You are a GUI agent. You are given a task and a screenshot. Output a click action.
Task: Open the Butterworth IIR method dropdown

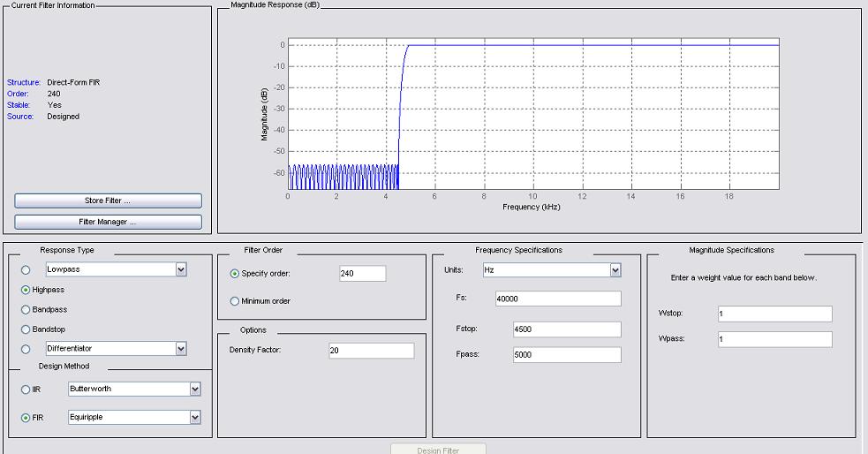(x=195, y=390)
